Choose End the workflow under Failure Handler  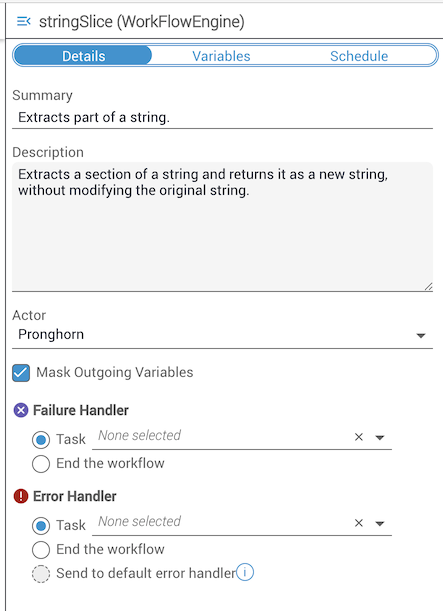click(41, 464)
